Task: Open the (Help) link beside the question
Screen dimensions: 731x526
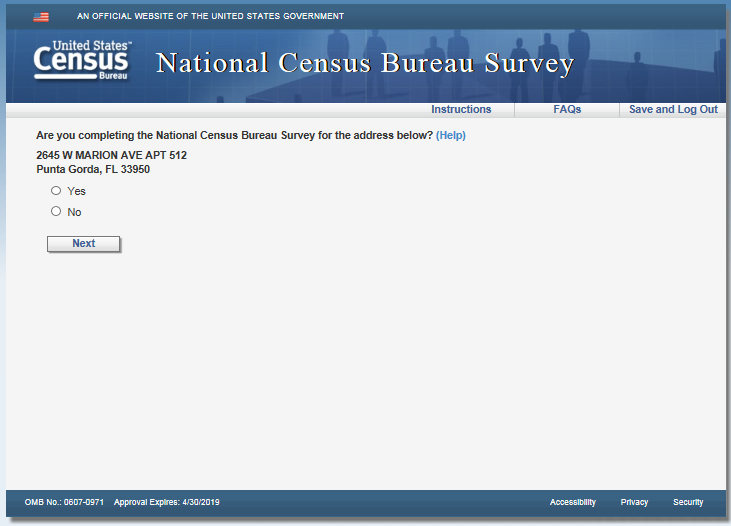Action: 450,135
